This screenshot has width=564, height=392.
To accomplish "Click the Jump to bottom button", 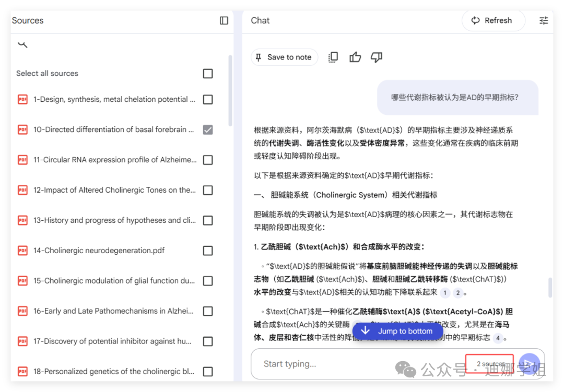I will pos(398,331).
